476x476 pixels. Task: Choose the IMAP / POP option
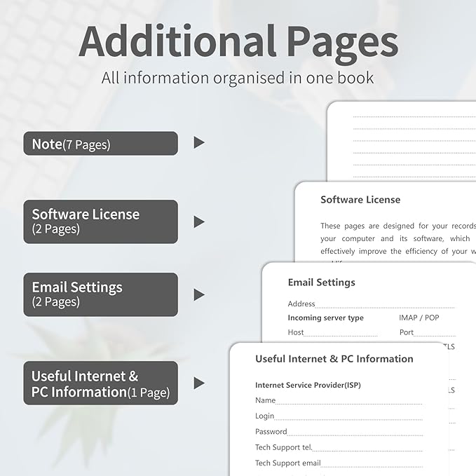(x=419, y=318)
